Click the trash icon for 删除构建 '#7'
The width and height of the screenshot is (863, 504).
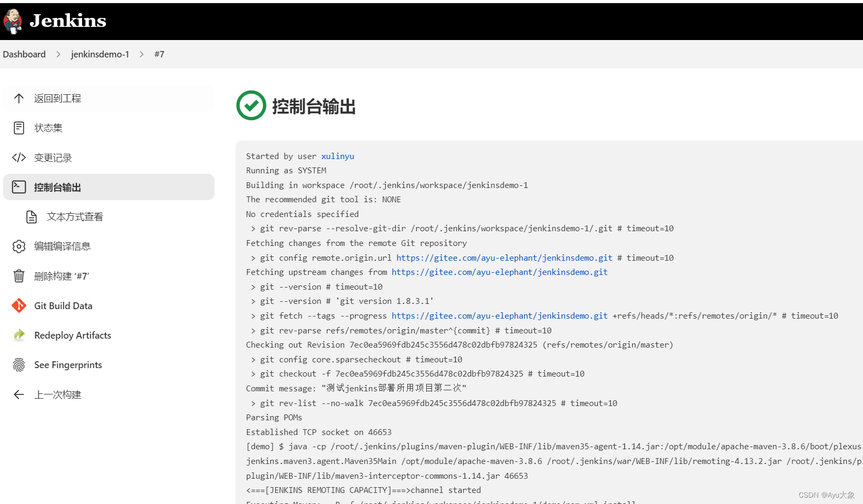pos(19,276)
